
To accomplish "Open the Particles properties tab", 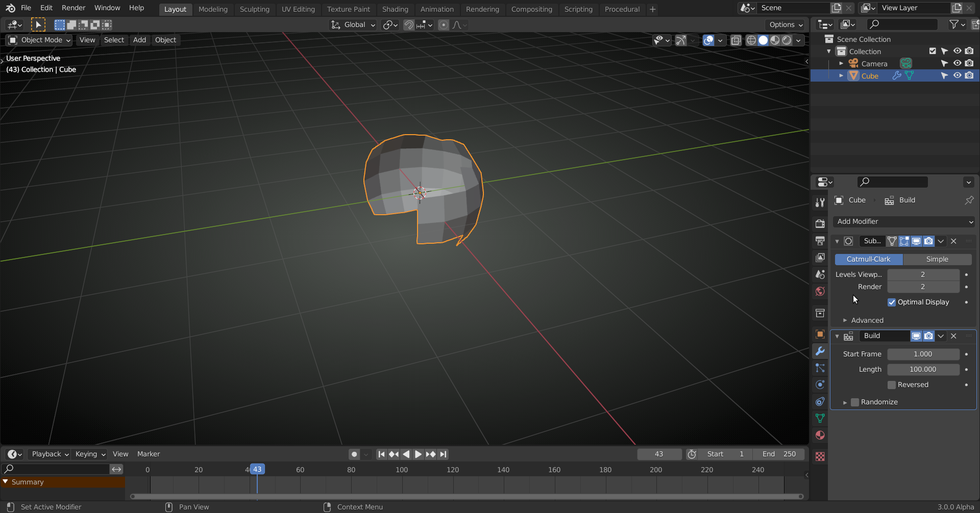I will coord(820,368).
